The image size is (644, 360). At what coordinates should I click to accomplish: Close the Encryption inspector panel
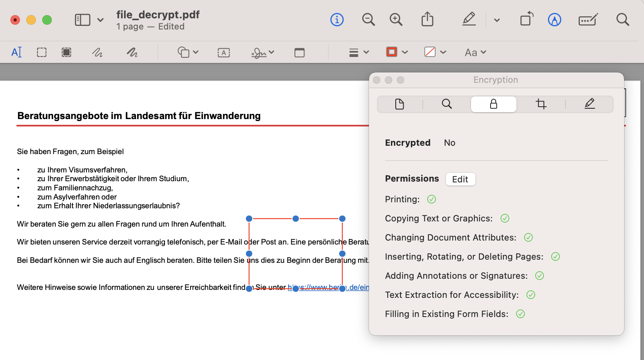coord(377,80)
